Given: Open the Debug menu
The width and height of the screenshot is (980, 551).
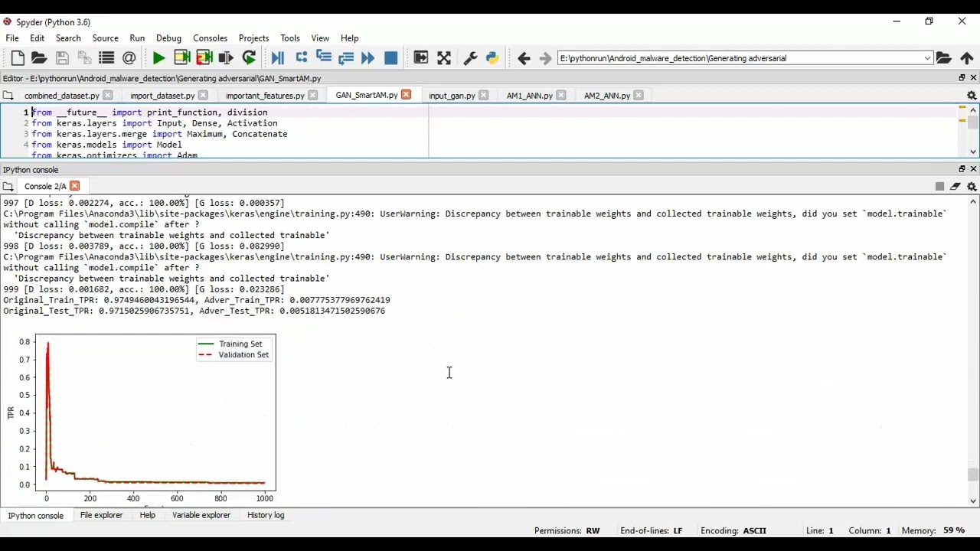Looking at the screenshot, I should [x=168, y=37].
